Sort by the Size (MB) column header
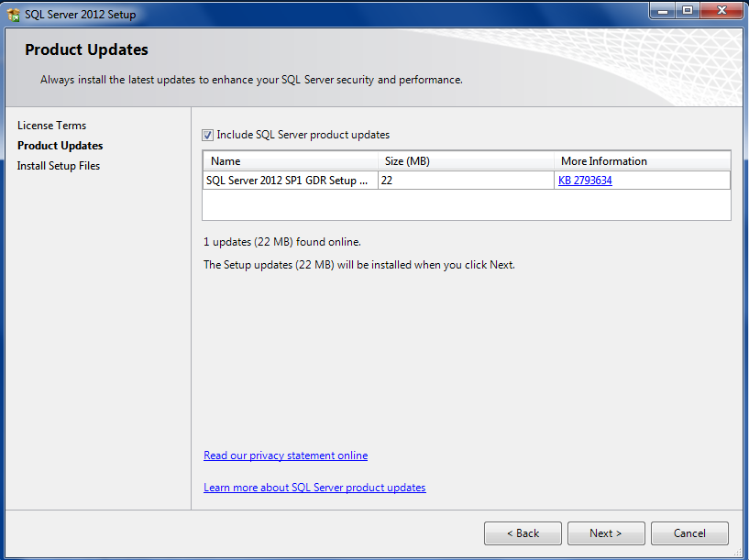This screenshot has height=560, width=749. click(x=467, y=161)
